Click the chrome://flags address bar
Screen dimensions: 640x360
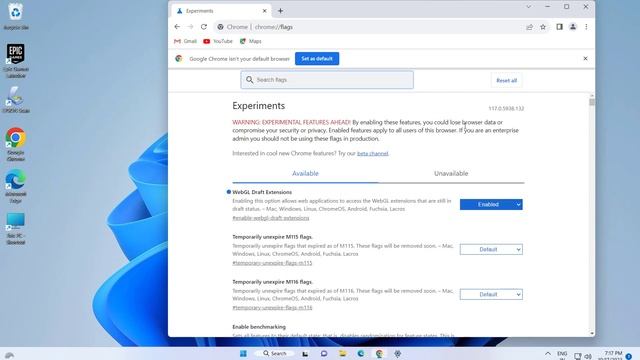tap(367, 27)
